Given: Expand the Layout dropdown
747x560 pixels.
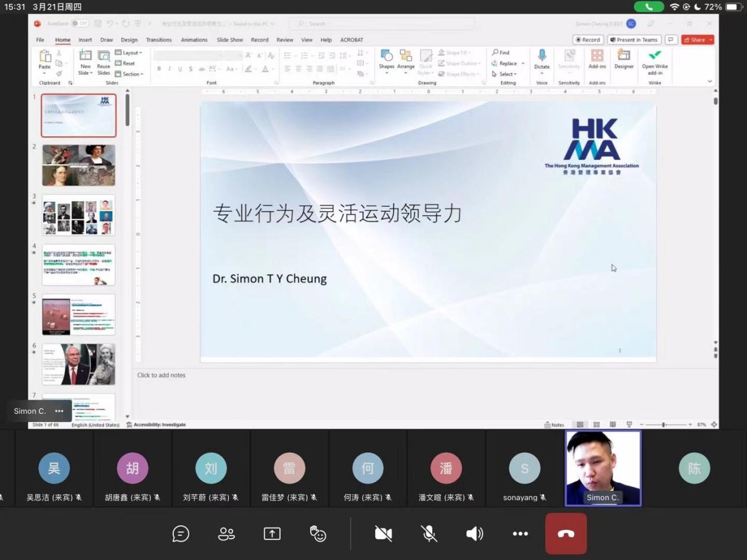Looking at the screenshot, I should coord(129,53).
